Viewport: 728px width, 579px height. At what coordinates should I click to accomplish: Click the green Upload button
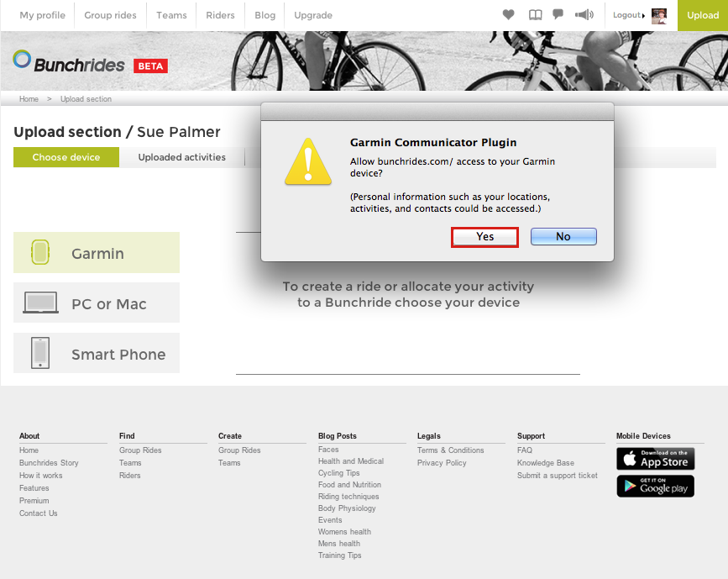[703, 15]
